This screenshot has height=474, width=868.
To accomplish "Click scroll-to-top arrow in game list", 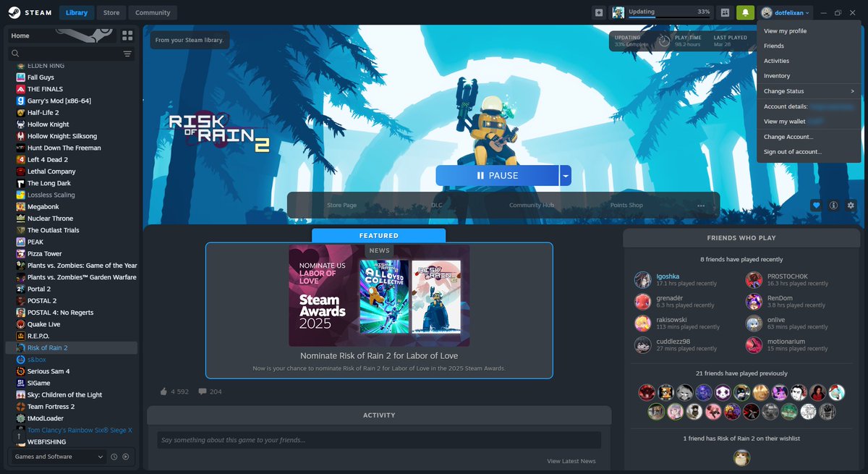I will 19,436.
